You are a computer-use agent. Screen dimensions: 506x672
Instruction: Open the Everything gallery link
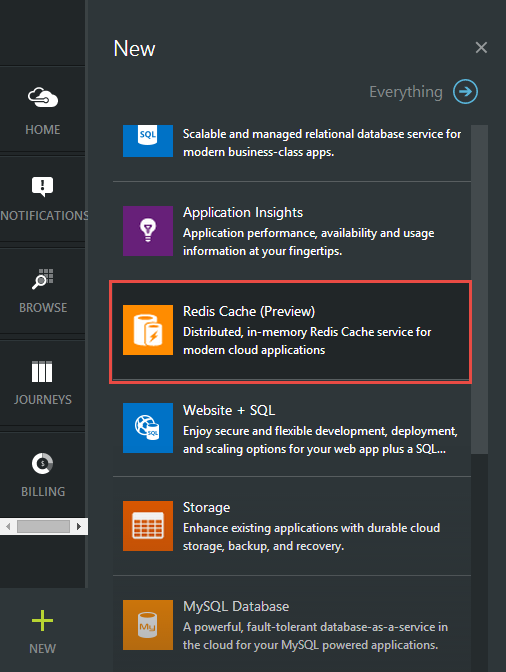[x=406, y=92]
